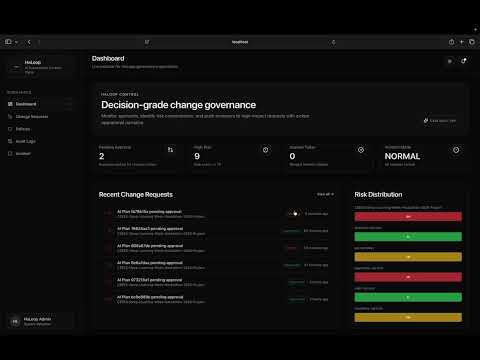
Task: Click the Risk Distribution heading
Action: [378, 195]
